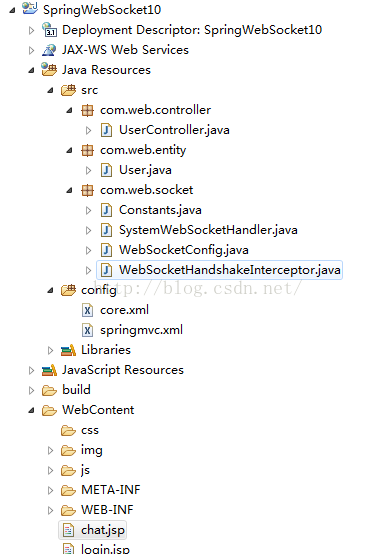Click the com.web.socket package icon

(87, 190)
